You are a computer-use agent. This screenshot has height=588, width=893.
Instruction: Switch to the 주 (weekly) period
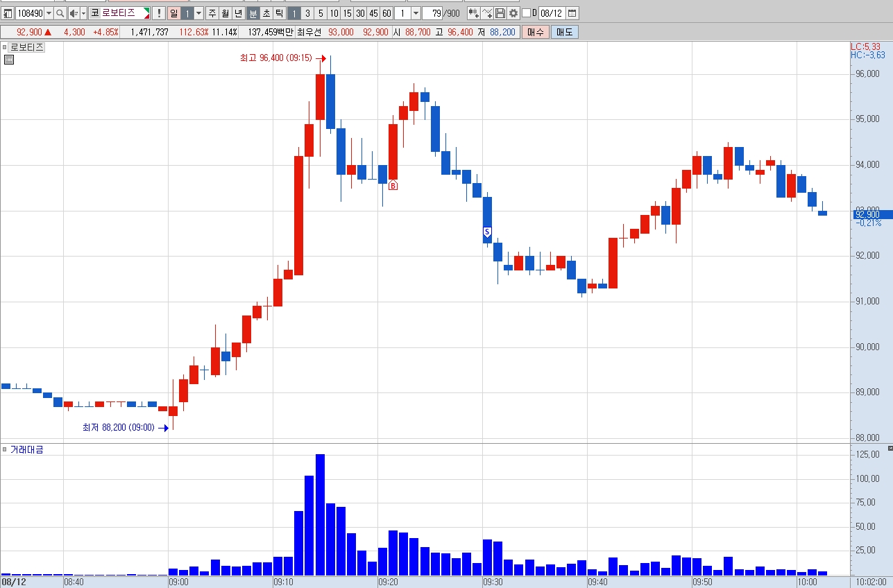tap(212, 13)
